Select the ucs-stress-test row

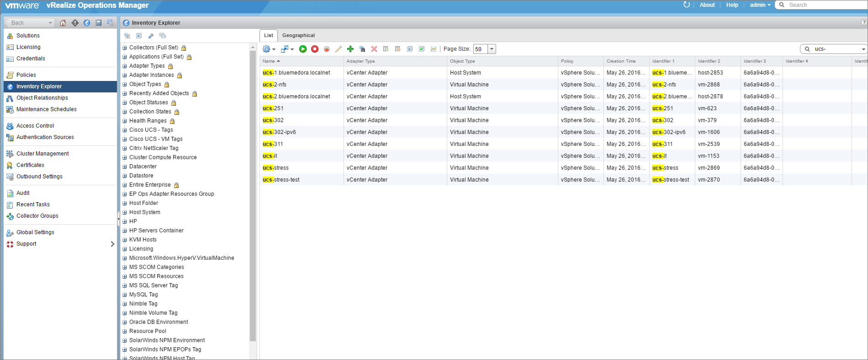[563, 180]
